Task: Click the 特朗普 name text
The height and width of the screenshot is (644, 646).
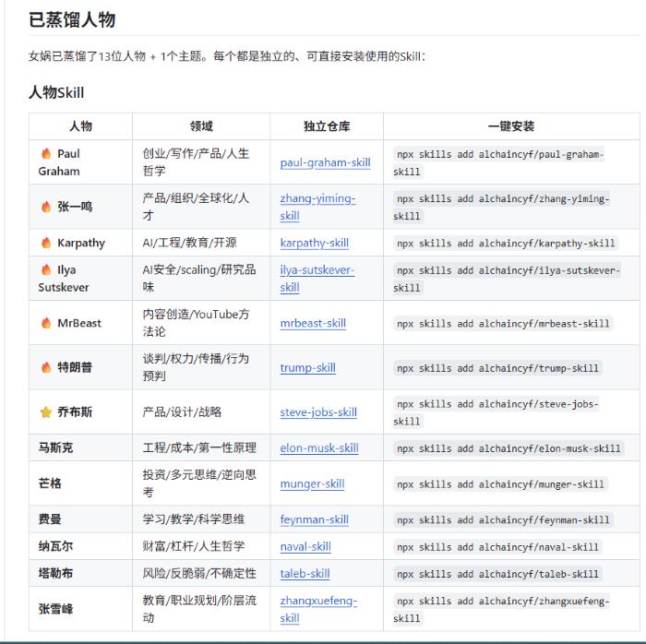Action: 75,367
